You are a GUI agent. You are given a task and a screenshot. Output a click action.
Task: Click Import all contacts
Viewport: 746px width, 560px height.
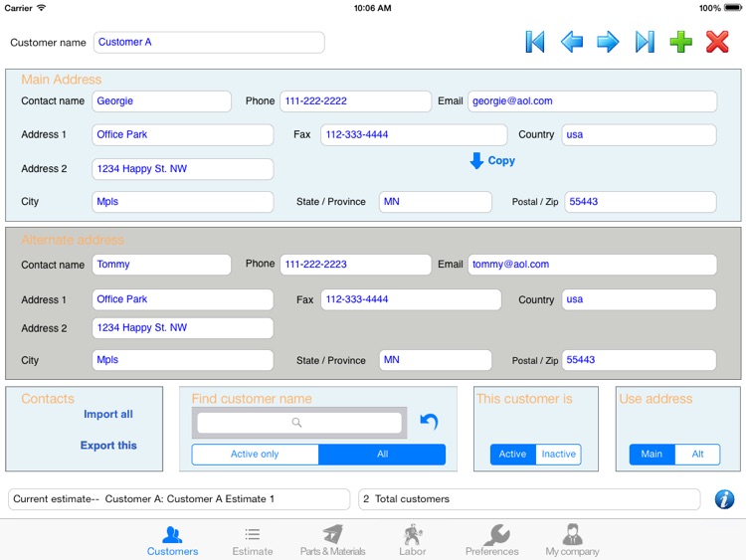[x=108, y=415]
